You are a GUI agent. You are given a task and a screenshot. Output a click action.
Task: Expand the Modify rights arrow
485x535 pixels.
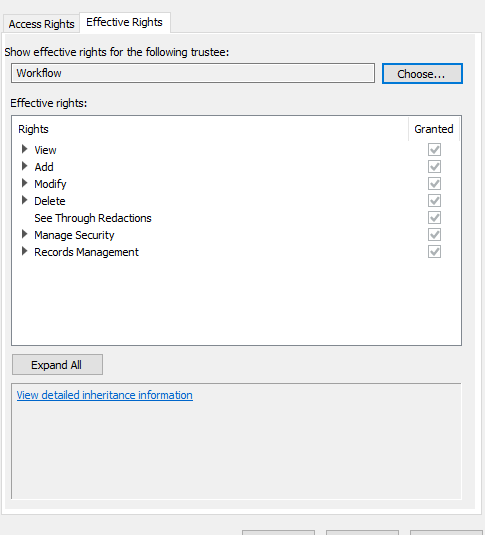[24, 183]
